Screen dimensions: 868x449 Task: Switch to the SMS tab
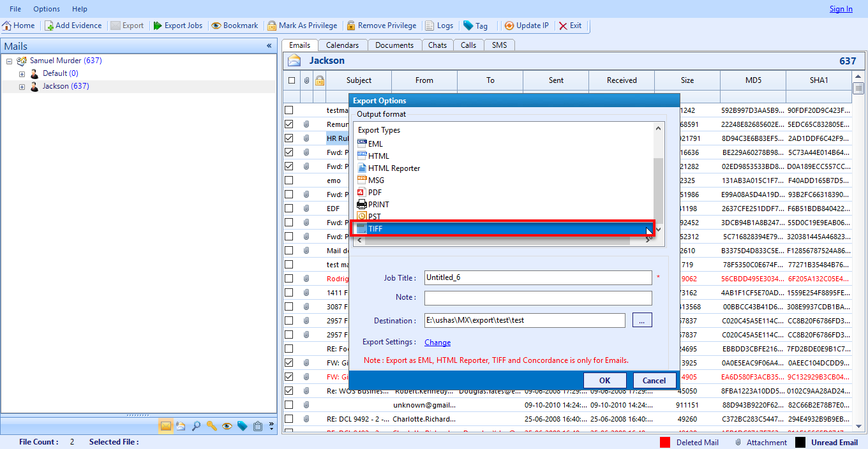[500, 45]
